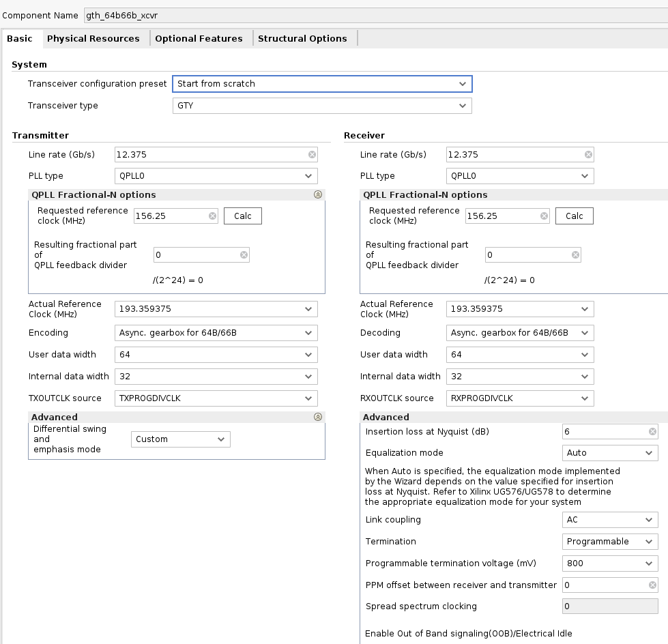Clear the PPM offset field
This screenshot has width=668, height=644.
(x=652, y=585)
